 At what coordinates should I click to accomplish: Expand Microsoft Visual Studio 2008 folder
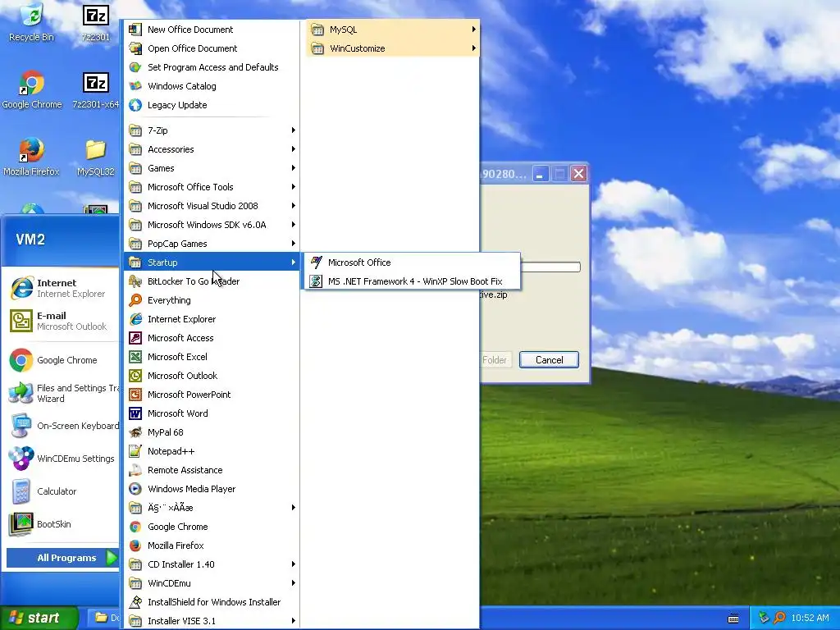pos(212,206)
